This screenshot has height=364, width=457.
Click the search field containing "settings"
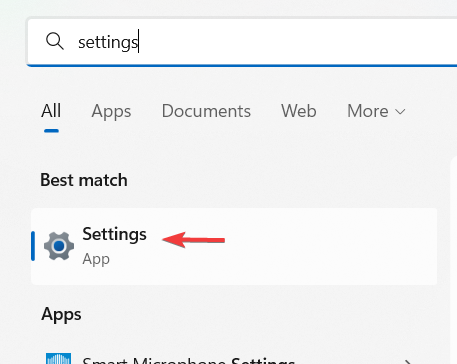(242, 42)
